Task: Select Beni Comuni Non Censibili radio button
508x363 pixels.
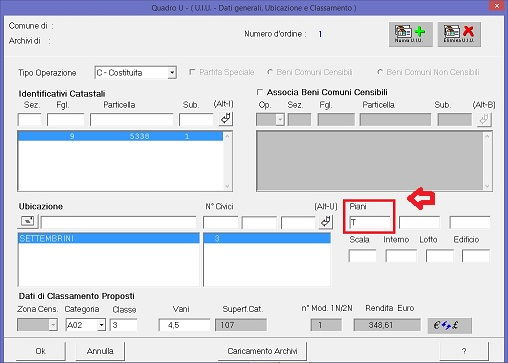Action: (x=380, y=72)
